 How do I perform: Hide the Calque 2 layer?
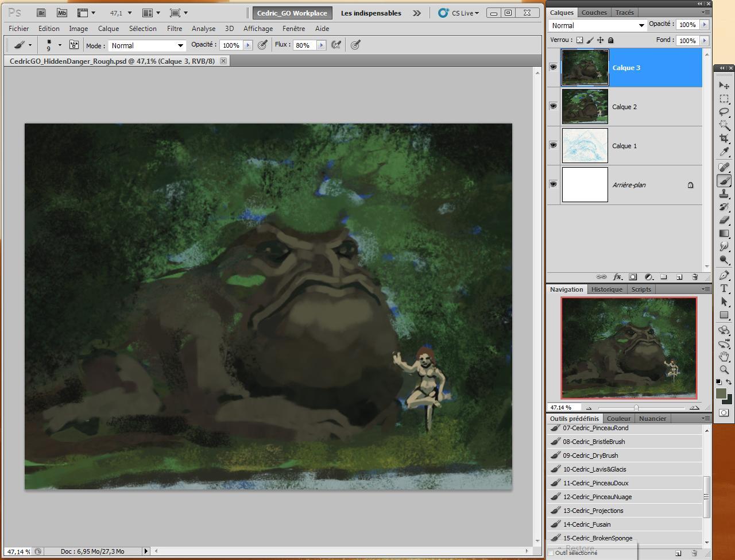coord(553,106)
